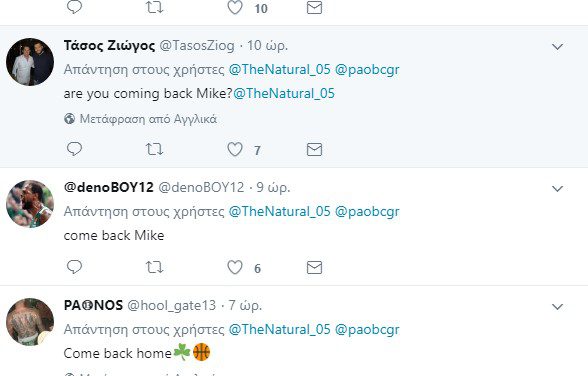588x376 pixels.
Task: Share @denoBOY12 tweet via message envelope
Action: click(x=314, y=267)
